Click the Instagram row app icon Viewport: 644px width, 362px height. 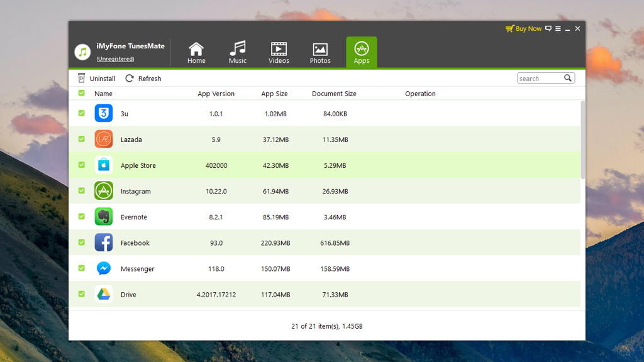click(104, 191)
